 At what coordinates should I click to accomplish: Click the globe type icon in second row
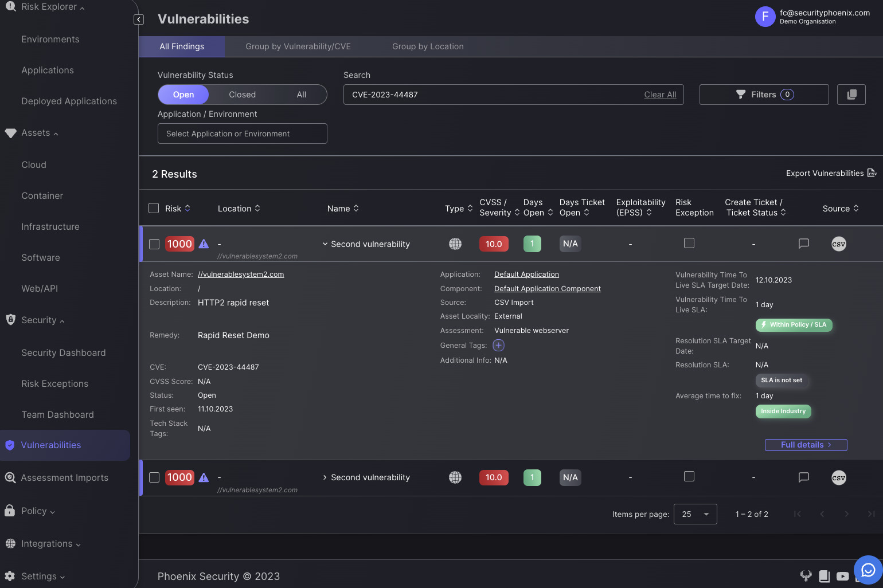pos(455,477)
